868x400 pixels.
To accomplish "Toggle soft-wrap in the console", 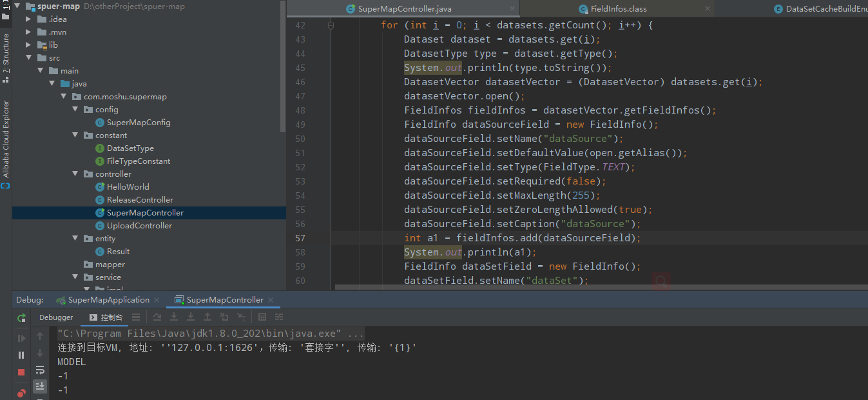I will click(x=40, y=370).
